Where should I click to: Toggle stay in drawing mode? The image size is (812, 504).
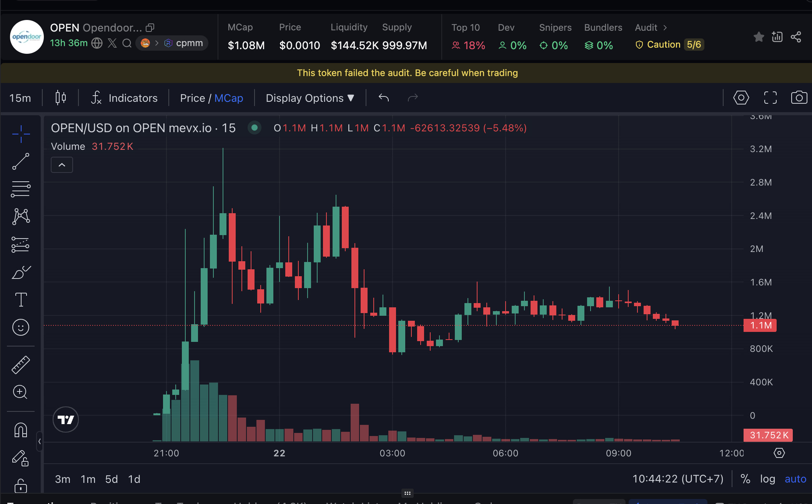pyautogui.click(x=21, y=458)
